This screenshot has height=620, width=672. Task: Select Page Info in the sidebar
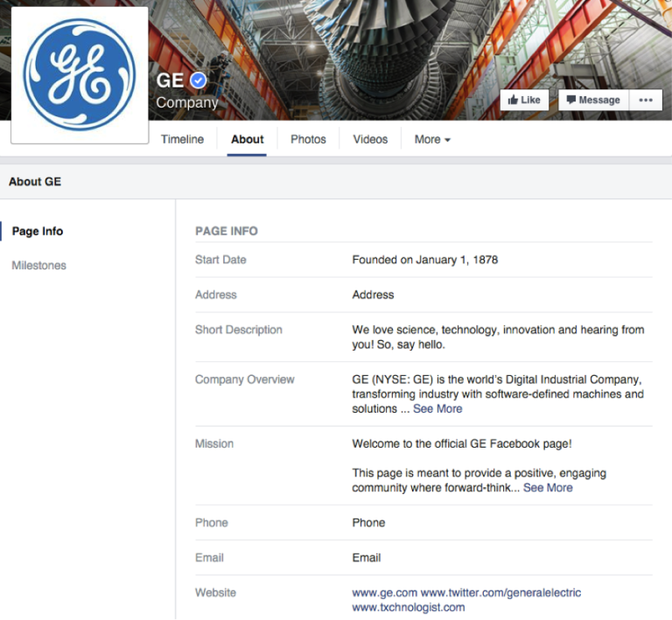pos(38,231)
